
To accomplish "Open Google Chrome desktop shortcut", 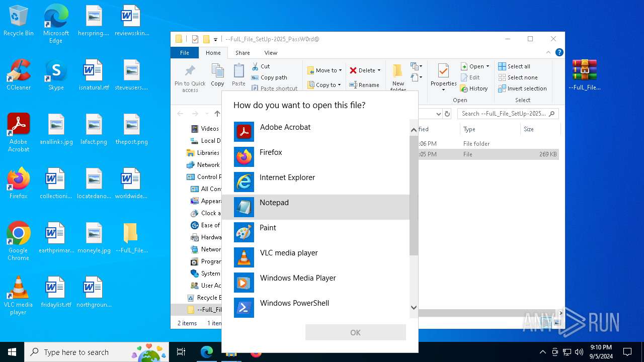I will (x=19, y=241).
